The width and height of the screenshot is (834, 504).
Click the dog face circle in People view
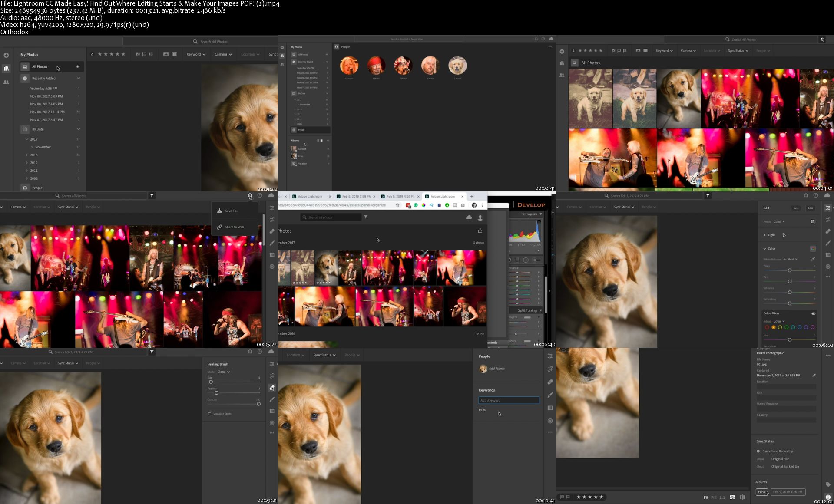[457, 66]
